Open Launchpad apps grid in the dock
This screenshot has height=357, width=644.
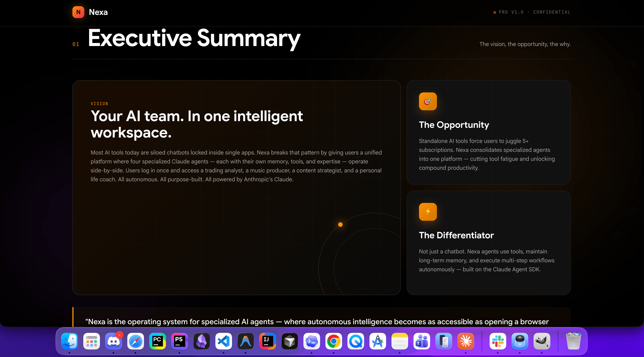pyautogui.click(x=91, y=341)
